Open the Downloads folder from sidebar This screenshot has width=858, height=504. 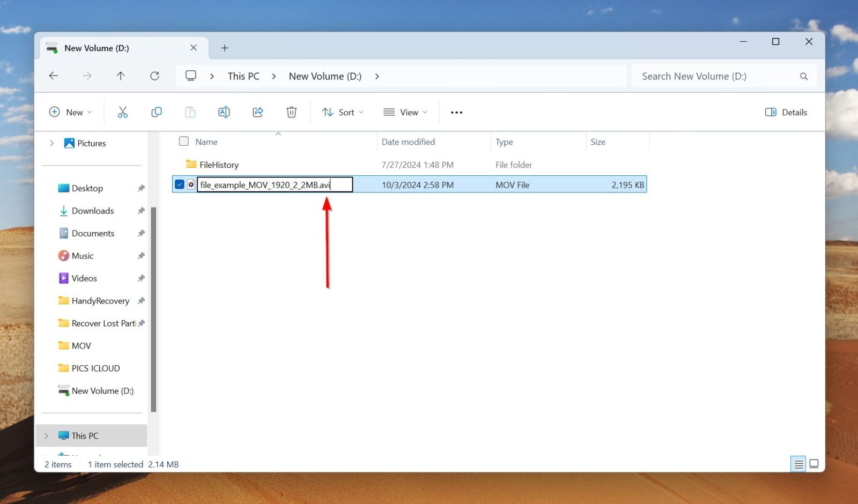92,211
